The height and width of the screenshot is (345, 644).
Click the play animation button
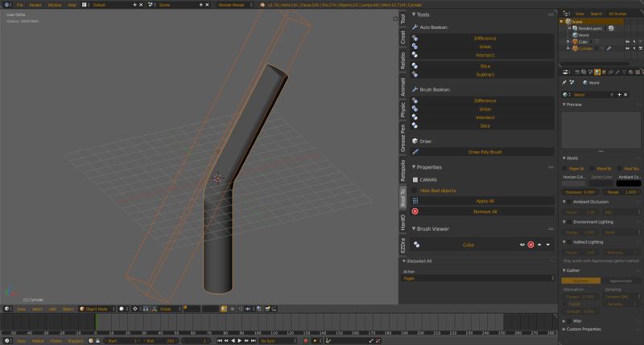point(240,341)
